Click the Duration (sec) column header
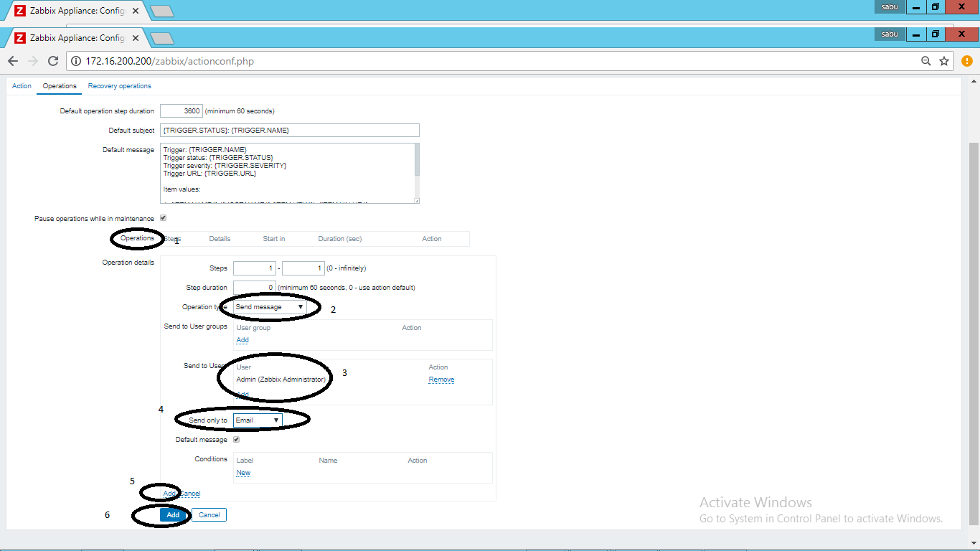Image resolution: width=980 pixels, height=551 pixels. [x=340, y=239]
